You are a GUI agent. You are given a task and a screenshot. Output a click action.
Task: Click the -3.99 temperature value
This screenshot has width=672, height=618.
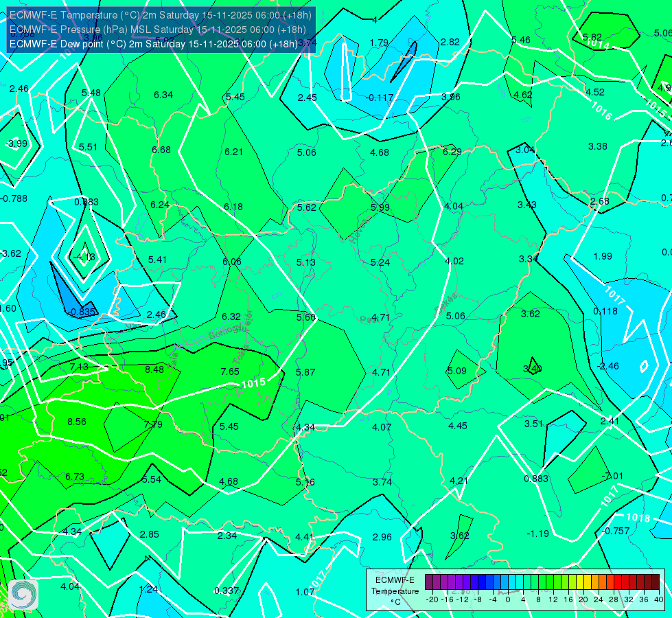16,144
